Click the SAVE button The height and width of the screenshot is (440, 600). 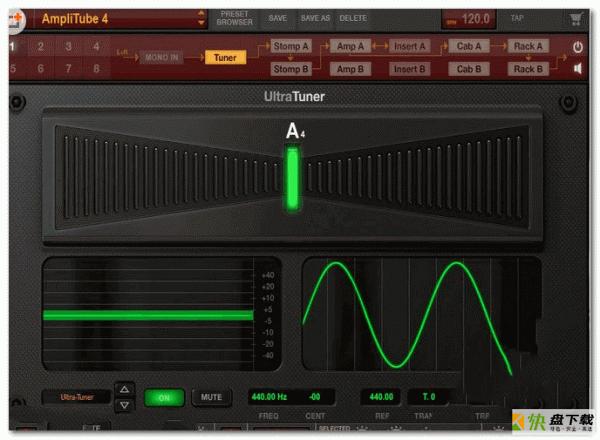[277, 18]
